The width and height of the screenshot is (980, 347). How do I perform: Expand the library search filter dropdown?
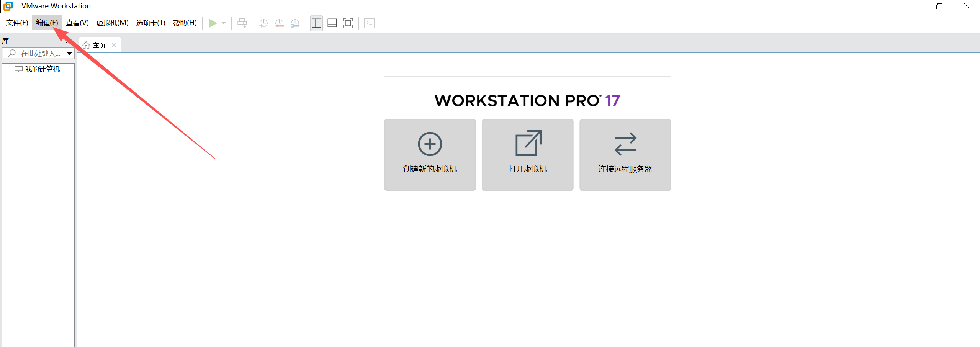69,53
